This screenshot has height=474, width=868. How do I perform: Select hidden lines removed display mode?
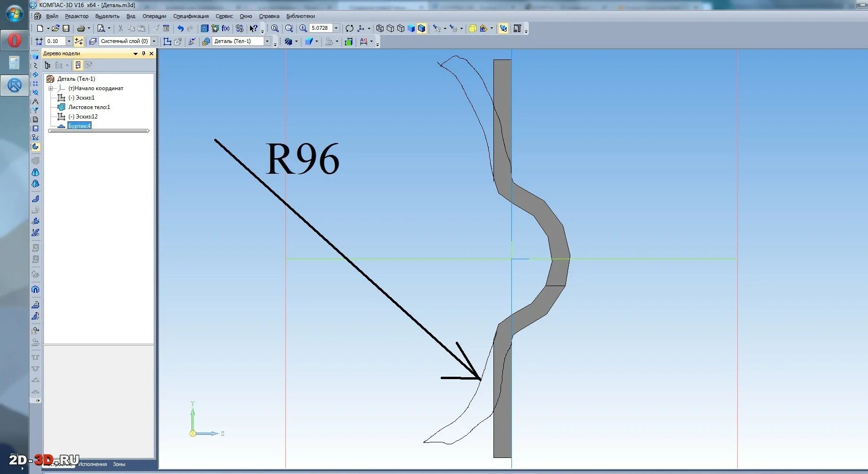point(390,28)
